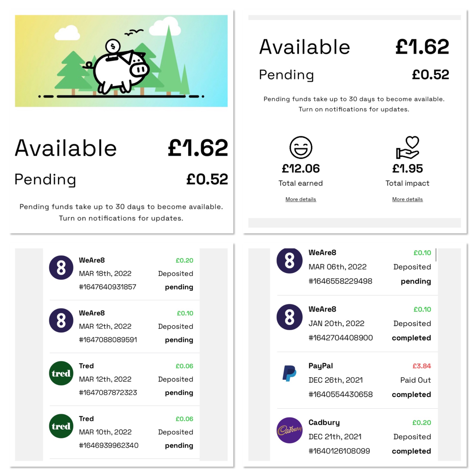Click the PayPal logo icon
476x476 pixels.
pos(289,373)
